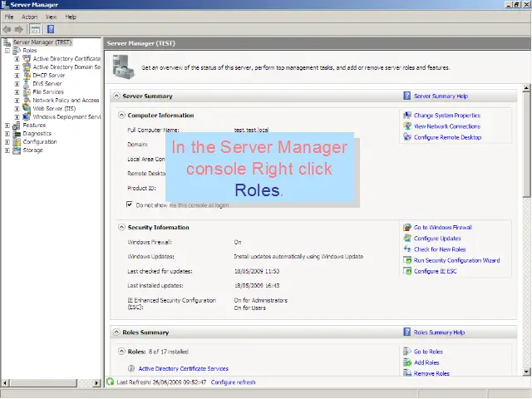The width and height of the screenshot is (532, 399).
Task: Click the Remove Roles link
Action: coord(431,373)
